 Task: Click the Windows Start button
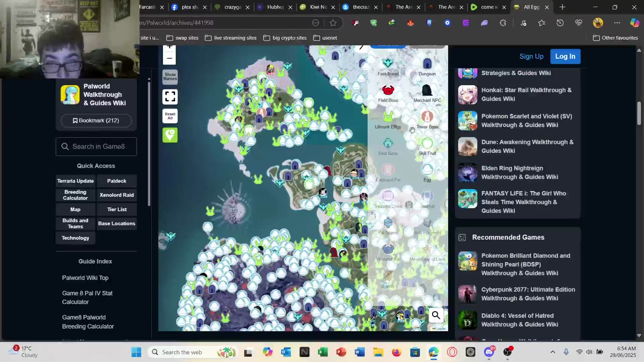tap(136, 352)
